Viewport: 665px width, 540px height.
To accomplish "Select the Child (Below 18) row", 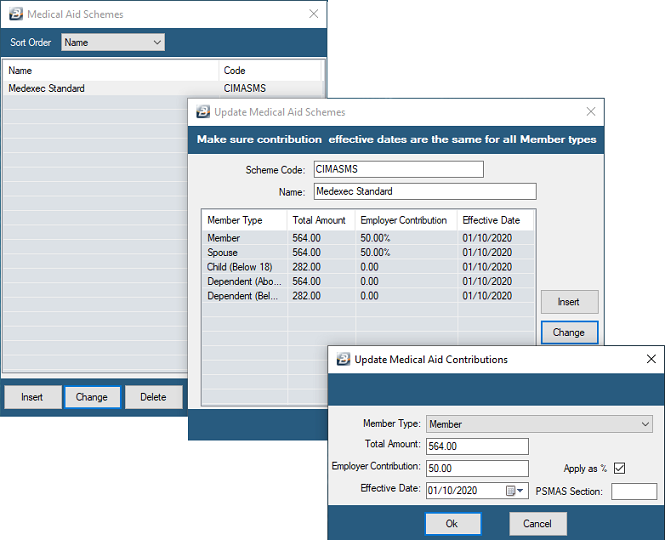I will (368, 267).
